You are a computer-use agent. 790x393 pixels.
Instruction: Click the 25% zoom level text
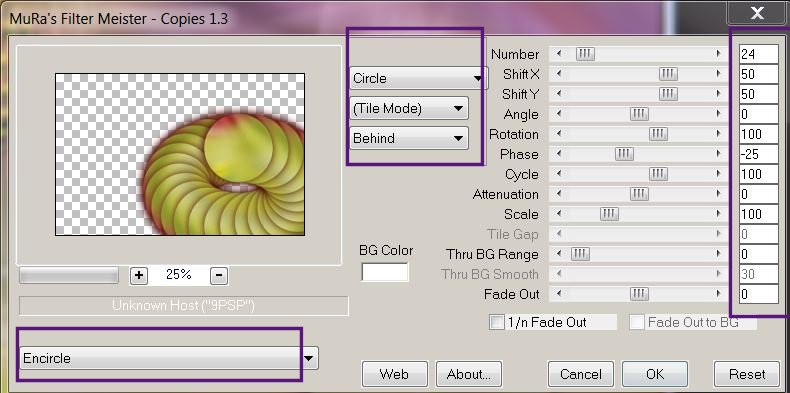tap(178, 275)
